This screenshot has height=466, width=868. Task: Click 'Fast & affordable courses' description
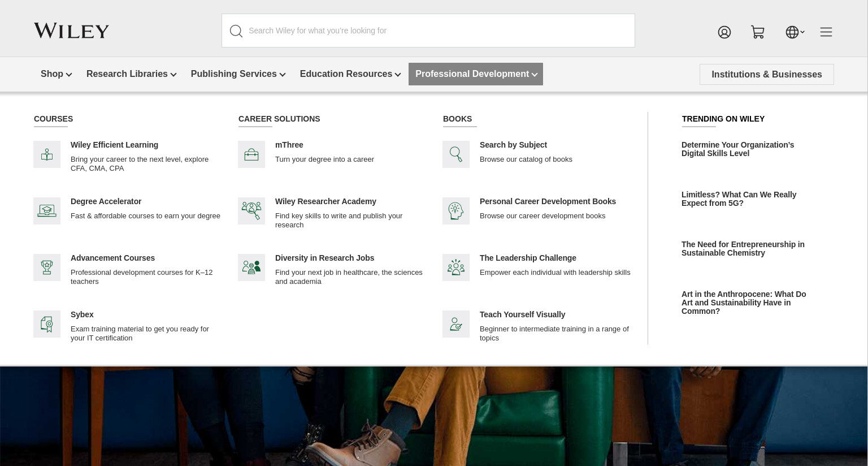coord(145,216)
